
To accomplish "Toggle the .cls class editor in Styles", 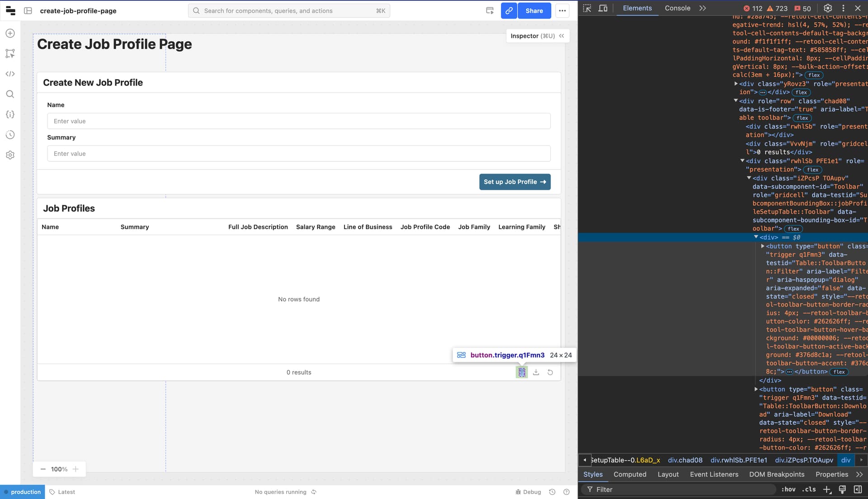I will [809, 490].
